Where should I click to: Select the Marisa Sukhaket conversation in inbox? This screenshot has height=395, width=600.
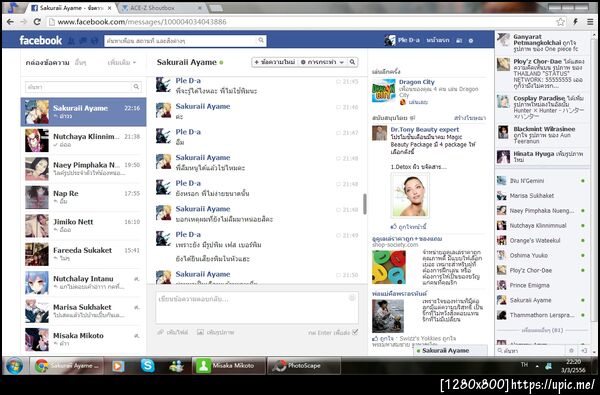83,311
